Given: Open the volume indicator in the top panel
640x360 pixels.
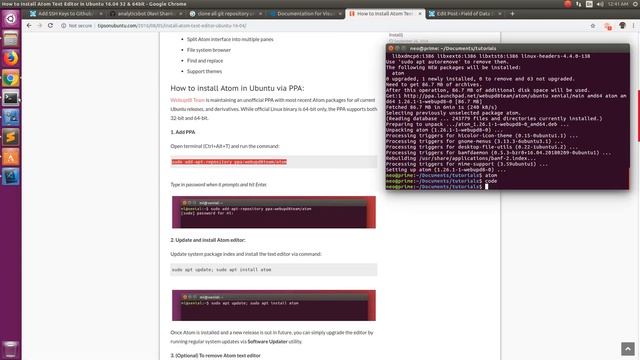Looking at the screenshot, I should point(600,4).
